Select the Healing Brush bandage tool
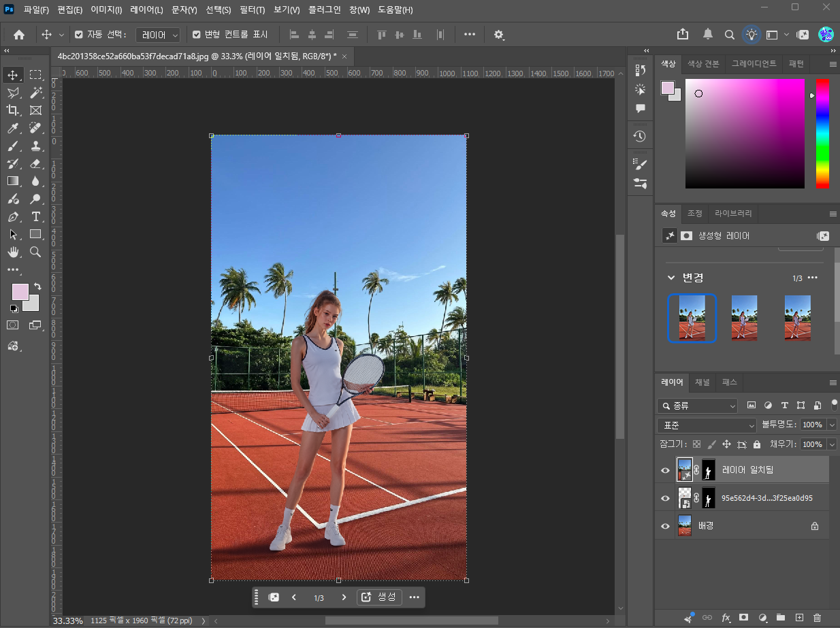 tap(35, 128)
